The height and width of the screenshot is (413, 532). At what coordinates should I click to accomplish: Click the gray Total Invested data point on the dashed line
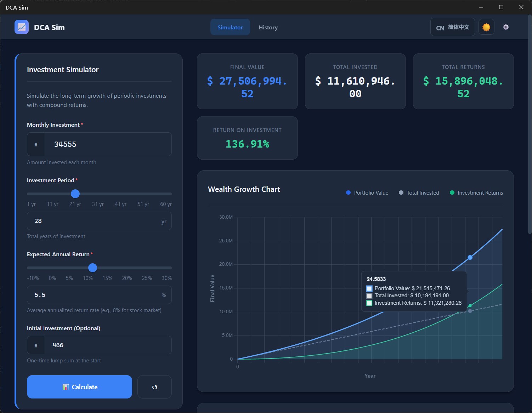tap(470, 311)
